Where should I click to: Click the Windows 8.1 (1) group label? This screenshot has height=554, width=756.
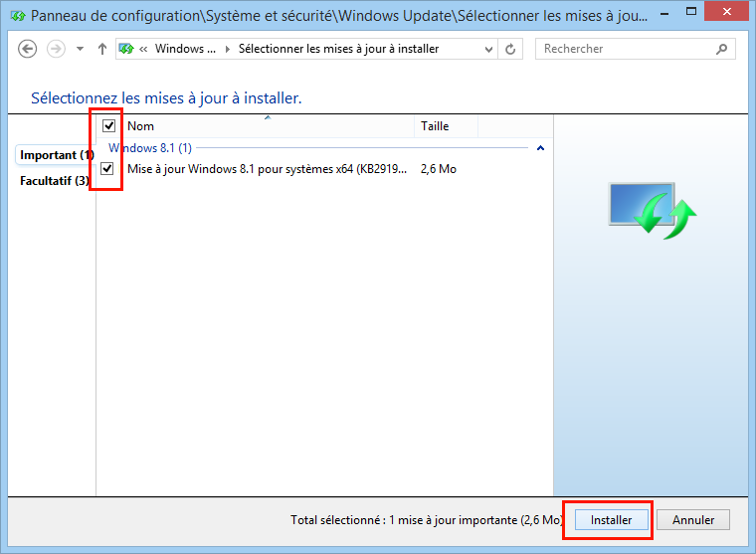pos(150,148)
